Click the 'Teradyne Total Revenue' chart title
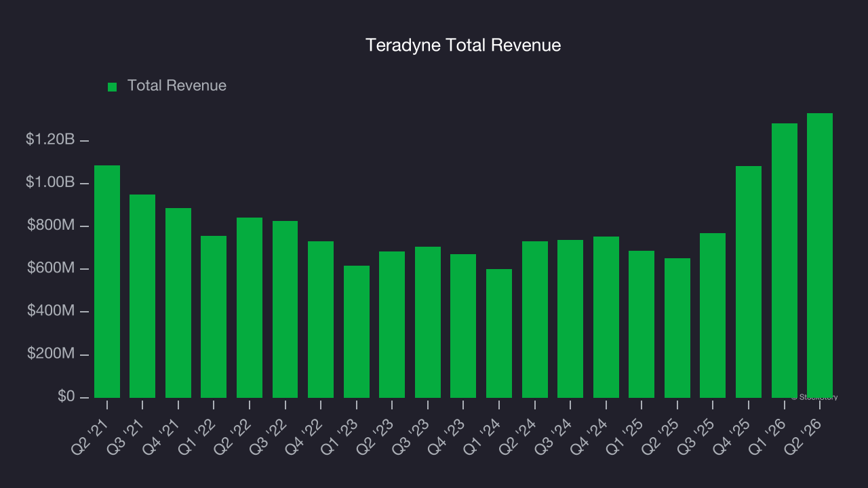This screenshot has height=488, width=868. pyautogui.click(x=463, y=45)
